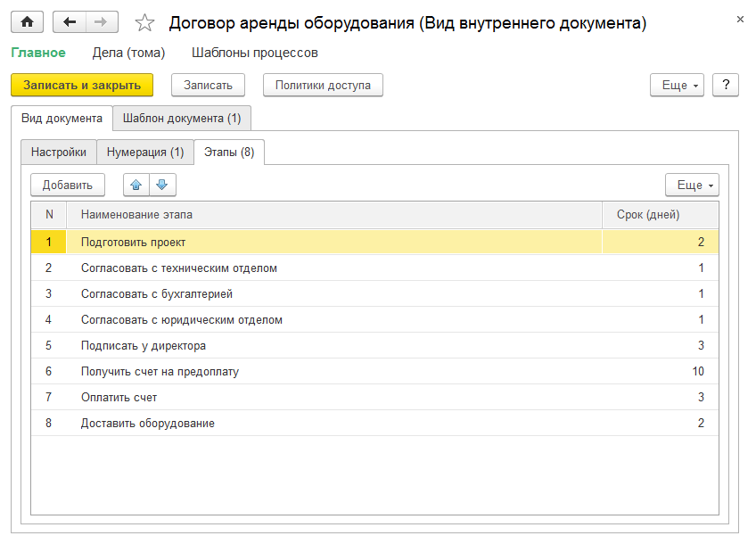Move selected stage up using blue arrow

[x=135, y=185]
